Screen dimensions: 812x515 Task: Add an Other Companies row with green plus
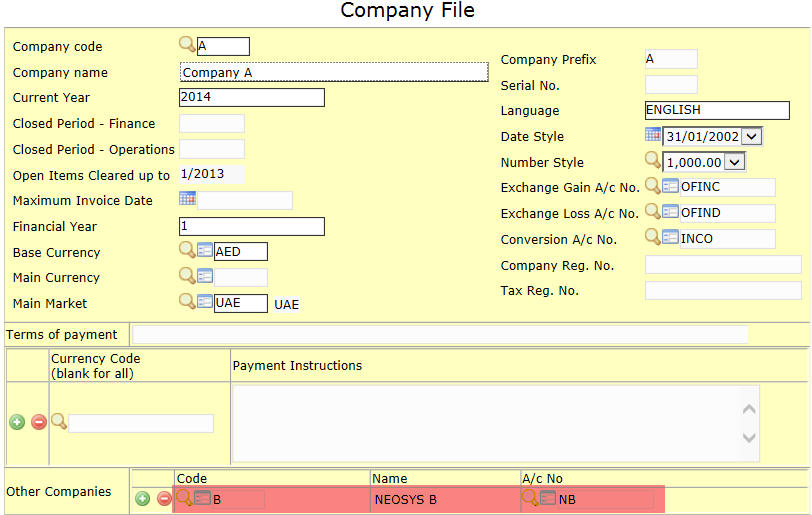pos(142,499)
